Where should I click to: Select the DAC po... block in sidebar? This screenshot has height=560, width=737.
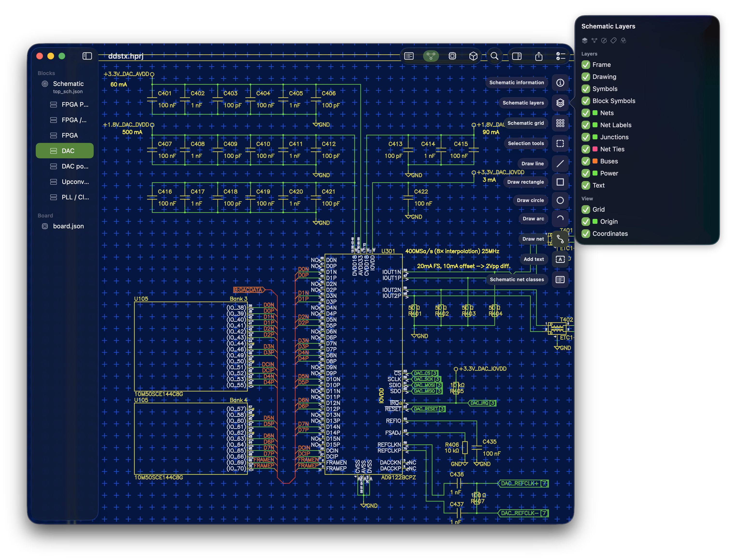64,166
